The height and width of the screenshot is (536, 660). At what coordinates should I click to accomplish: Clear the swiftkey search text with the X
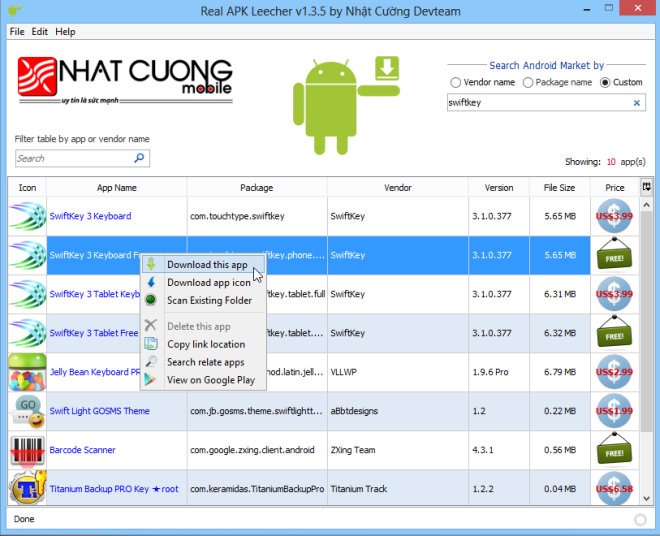pyautogui.click(x=636, y=103)
